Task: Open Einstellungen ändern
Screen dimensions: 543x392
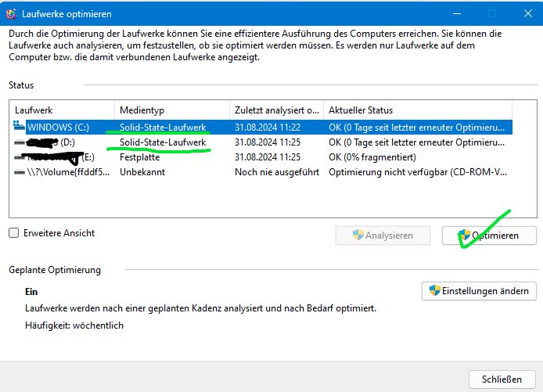Action: click(479, 291)
